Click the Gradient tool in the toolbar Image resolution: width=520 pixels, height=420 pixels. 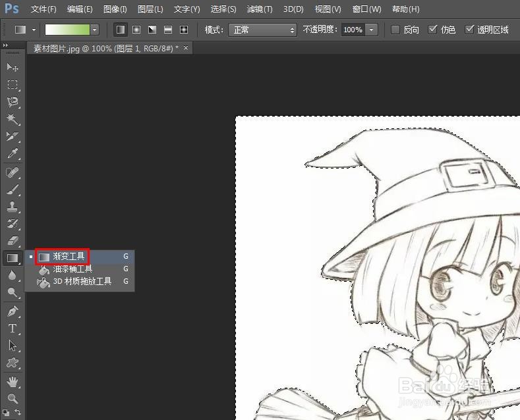click(x=13, y=257)
